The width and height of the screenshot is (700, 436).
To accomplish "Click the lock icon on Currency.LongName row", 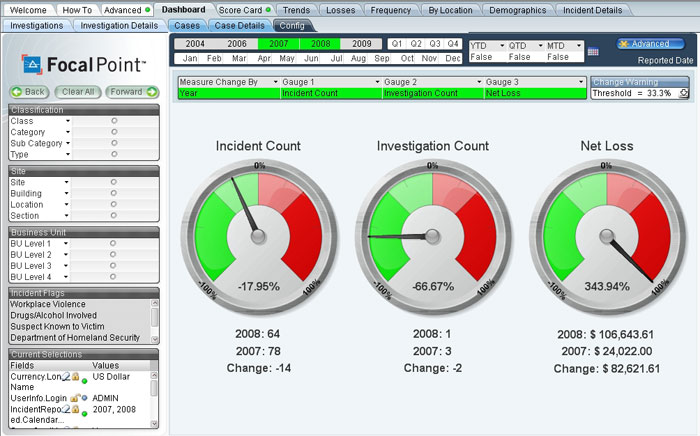I will 74,377.
